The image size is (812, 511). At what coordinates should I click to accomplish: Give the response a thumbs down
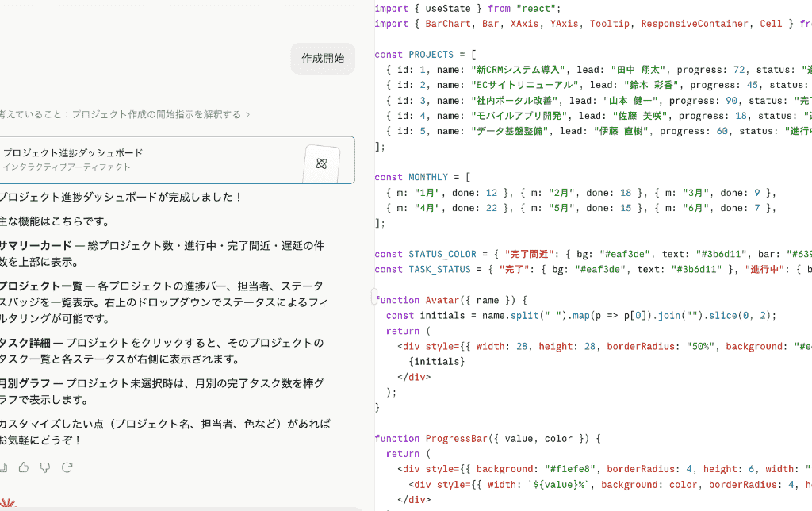(45, 467)
